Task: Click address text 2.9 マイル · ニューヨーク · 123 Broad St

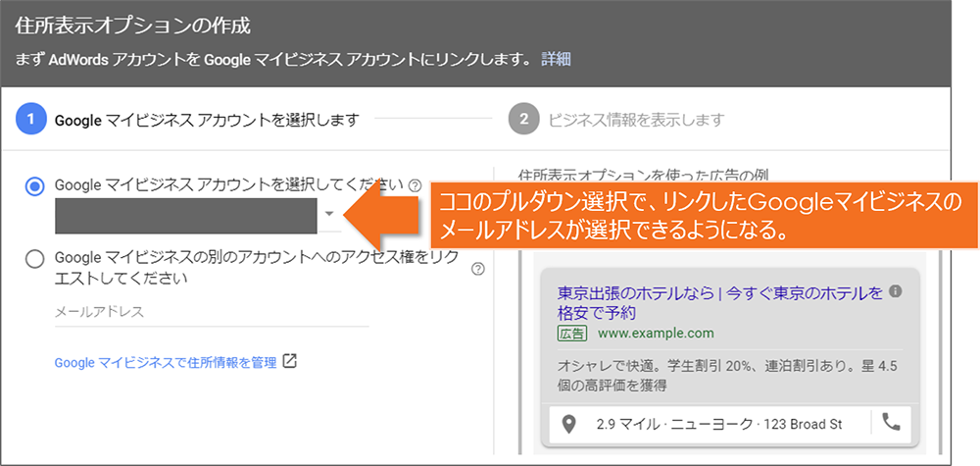Action: click(719, 424)
